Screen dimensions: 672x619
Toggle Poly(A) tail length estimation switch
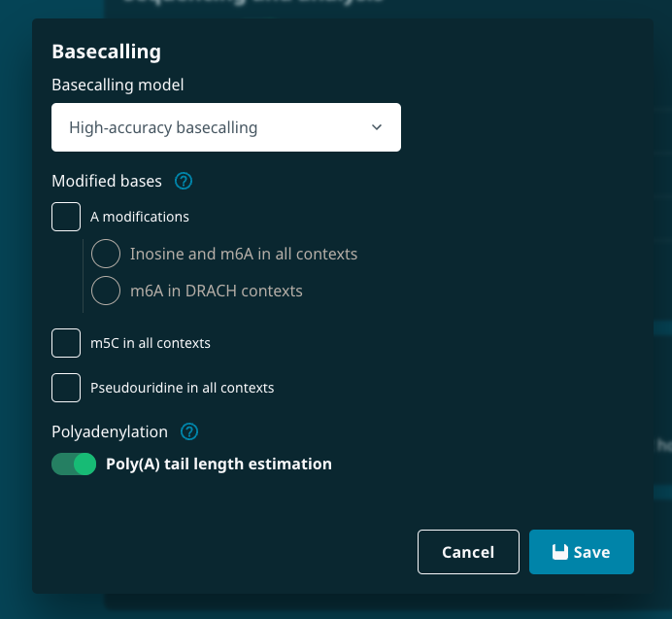click(74, 464)
